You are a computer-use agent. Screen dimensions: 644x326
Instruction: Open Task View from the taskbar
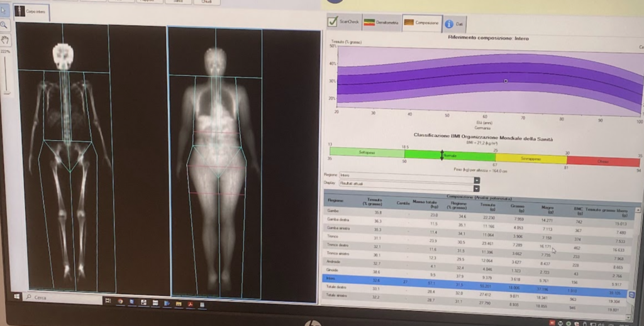point(108,301)
